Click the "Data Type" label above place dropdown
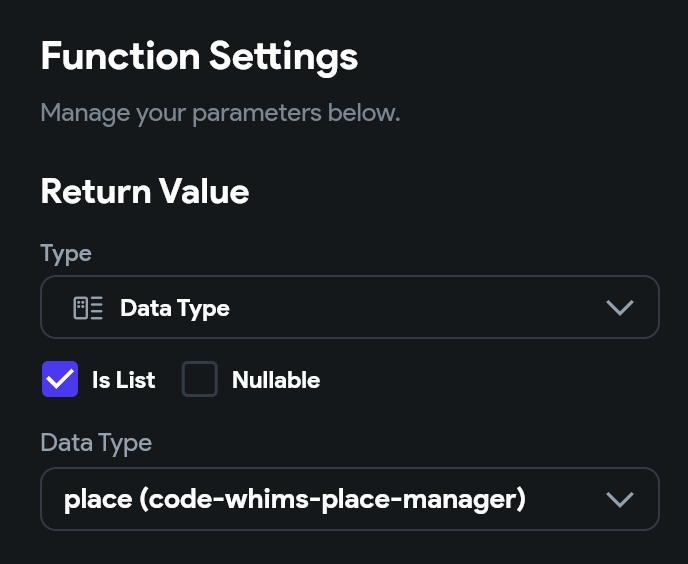 point(96,442)
